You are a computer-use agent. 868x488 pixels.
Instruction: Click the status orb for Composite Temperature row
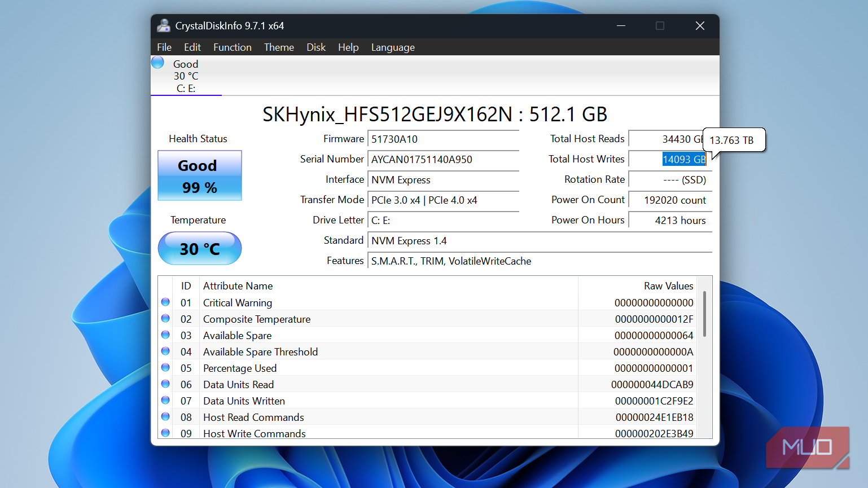(165, 318)
